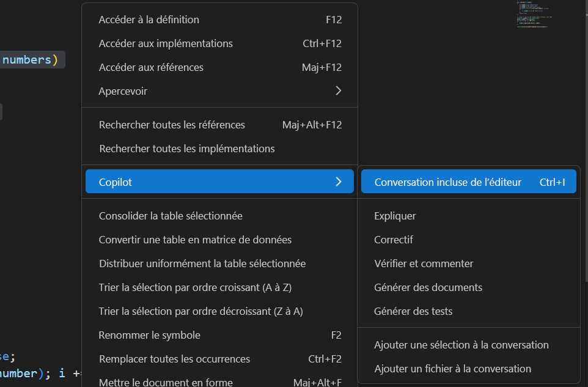Expand the "Apercevoir" submenu
588x387 pixels.
pos(123,90)
